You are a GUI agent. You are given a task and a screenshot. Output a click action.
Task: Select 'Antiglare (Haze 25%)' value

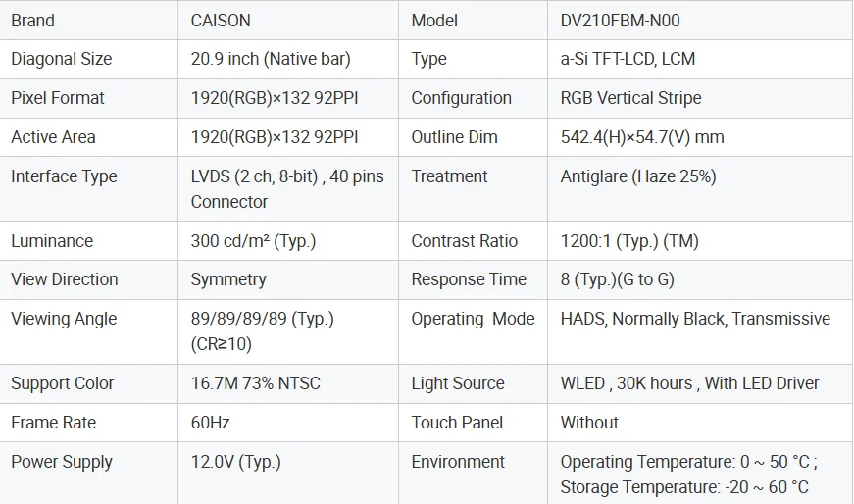coord(638,176)
